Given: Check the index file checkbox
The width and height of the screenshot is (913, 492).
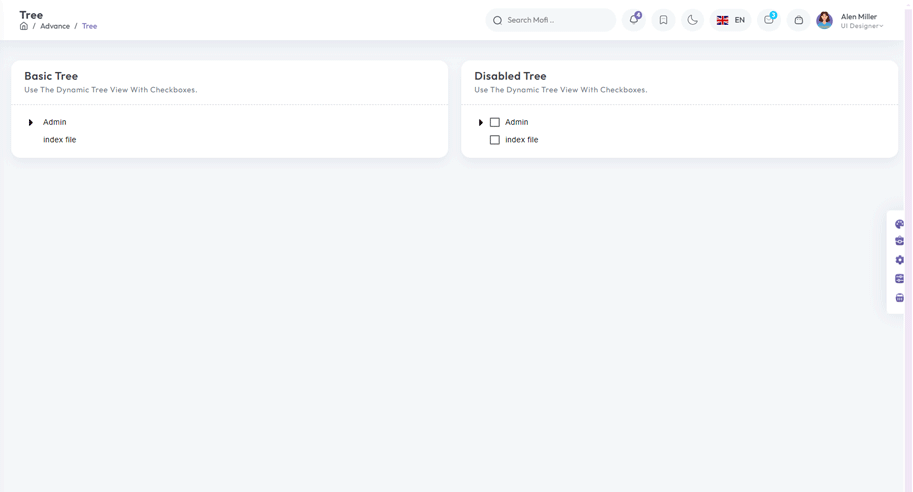Looking at the screenshot, I should point(495,140).
